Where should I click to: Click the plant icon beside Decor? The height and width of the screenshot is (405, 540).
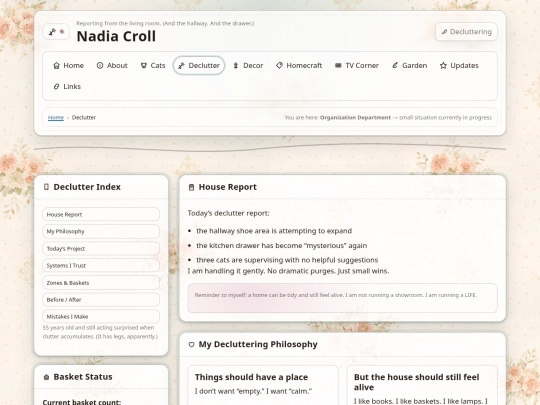(236, 65)
